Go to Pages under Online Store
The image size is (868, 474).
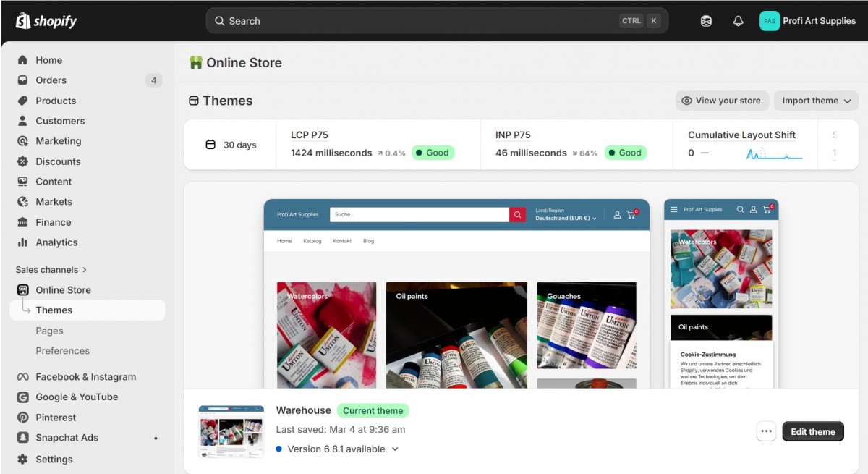pyautogui.click(x=49, y=331)
